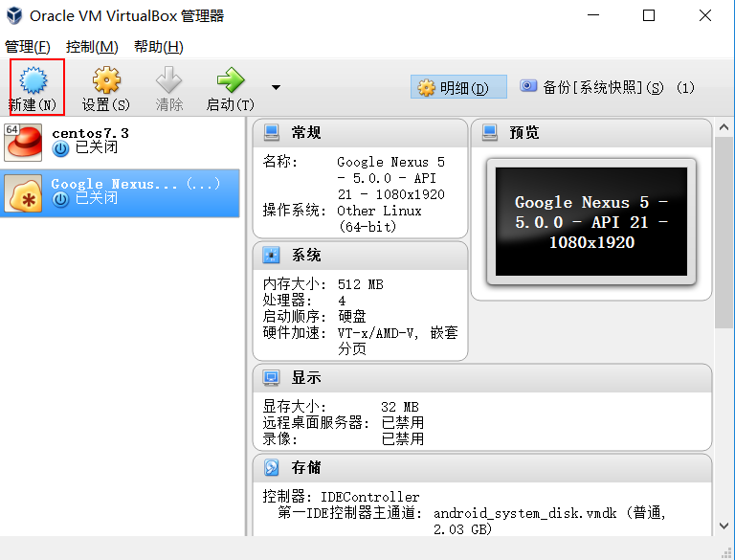Open the 控制(M) menu

[92, 47]
